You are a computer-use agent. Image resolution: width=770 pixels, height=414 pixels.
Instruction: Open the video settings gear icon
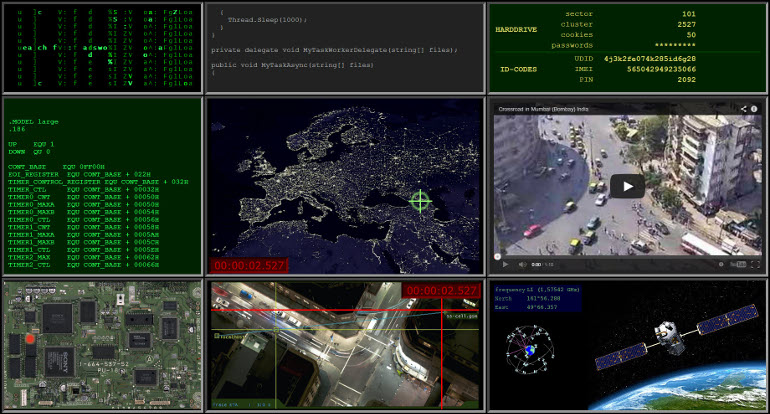coord(721,264)
